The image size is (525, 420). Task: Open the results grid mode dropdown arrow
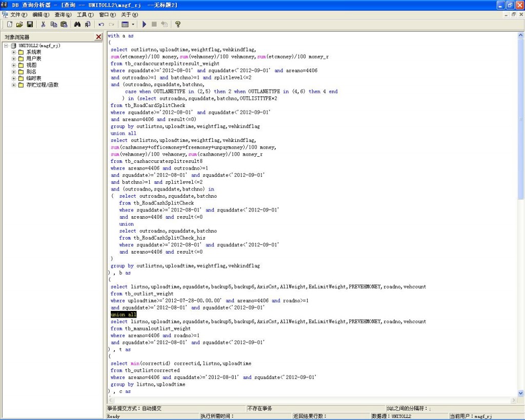(x=133, y=24)
